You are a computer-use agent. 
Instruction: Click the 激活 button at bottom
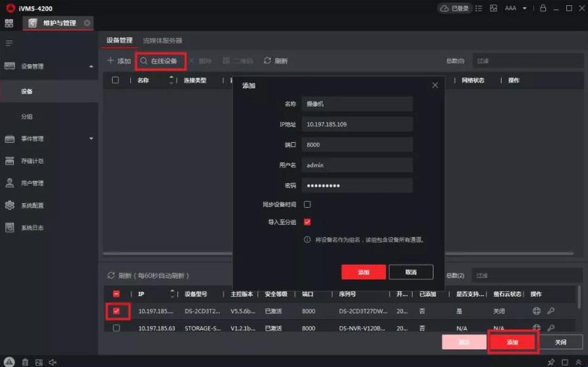click(464, 342)
